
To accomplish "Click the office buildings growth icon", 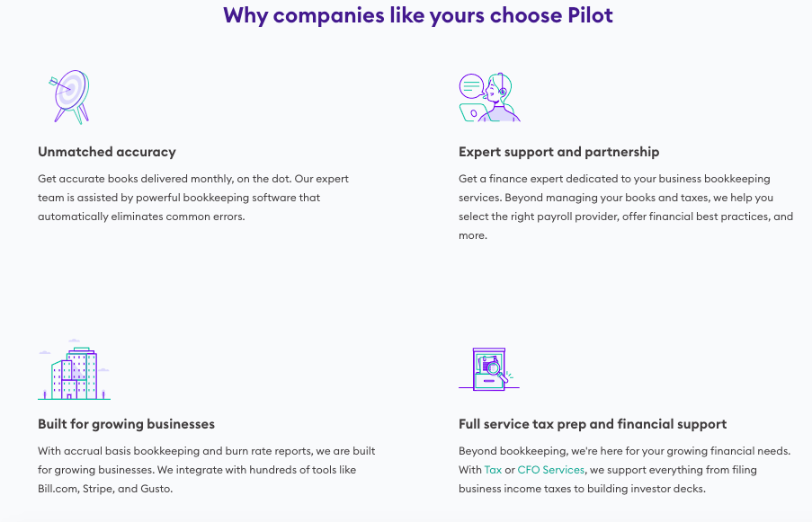I will pyautogui.click(x=74, y=369).
